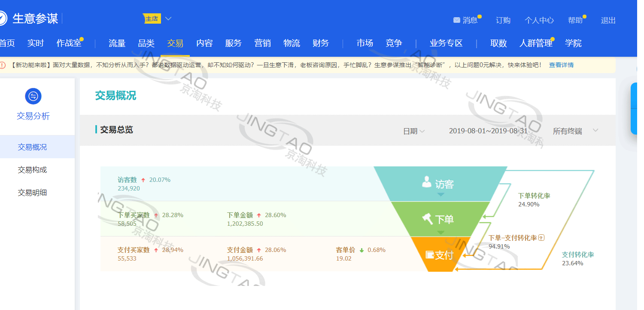The height and width of the screenshot is (310, 644).
Task: Click the 消息 envelope icon
Action: tap(456, 20)
